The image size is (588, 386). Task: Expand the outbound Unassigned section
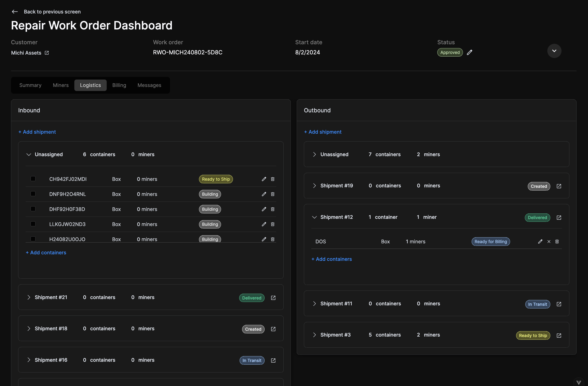tap(314, 154)
